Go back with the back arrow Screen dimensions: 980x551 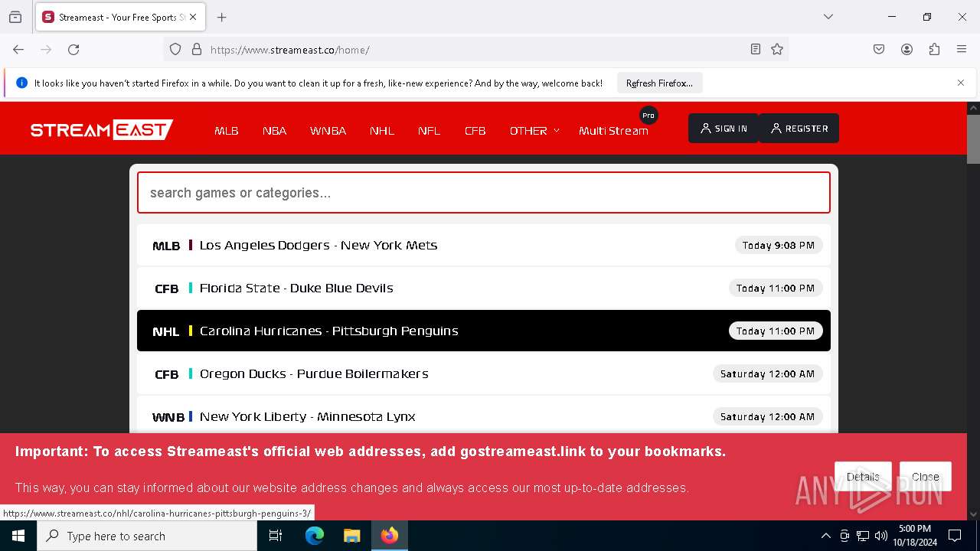[18, 50]
